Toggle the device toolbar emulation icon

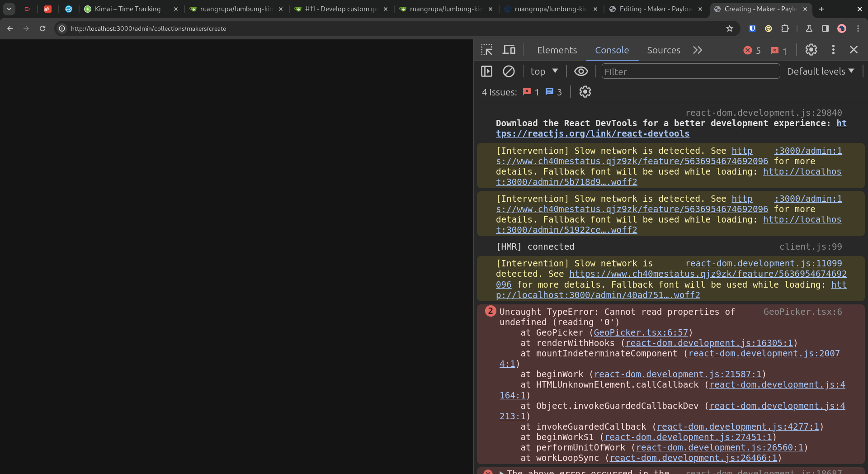pos(509,50)
